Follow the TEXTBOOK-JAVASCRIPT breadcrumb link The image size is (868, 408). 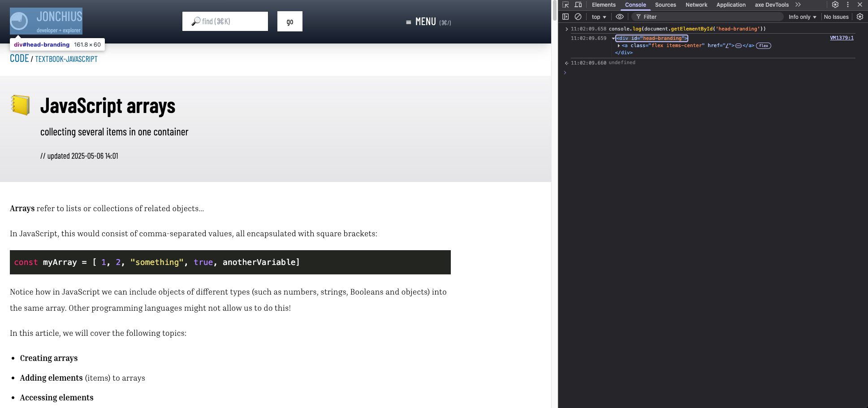[x=66, y=59]
